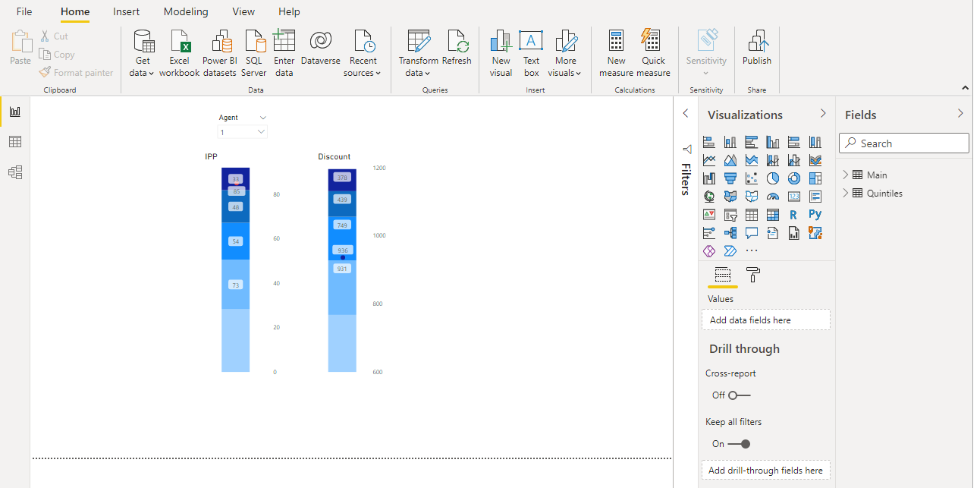The height and width of the screenshot is (488, 980).
Task: Click the Refresh button
Action: pyautogui.click(x=457, y=47)
